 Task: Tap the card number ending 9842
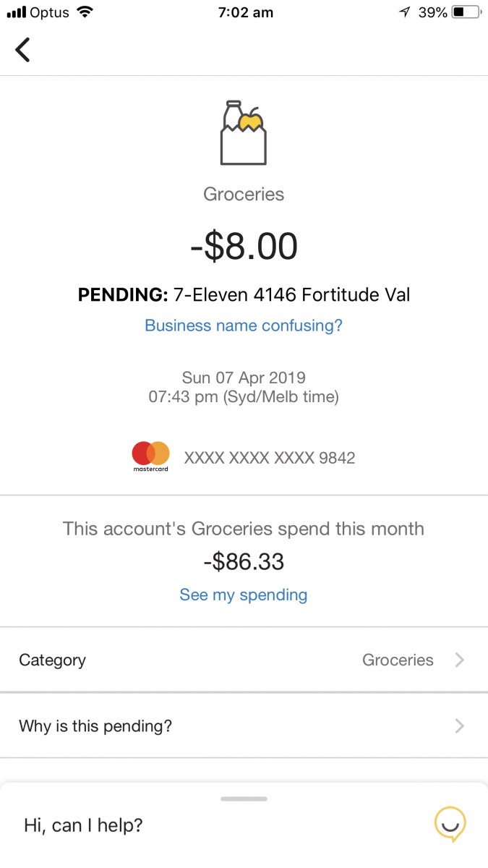[270, 458]
